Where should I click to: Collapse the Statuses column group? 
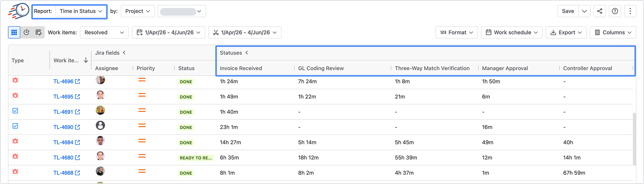[247, 53]
